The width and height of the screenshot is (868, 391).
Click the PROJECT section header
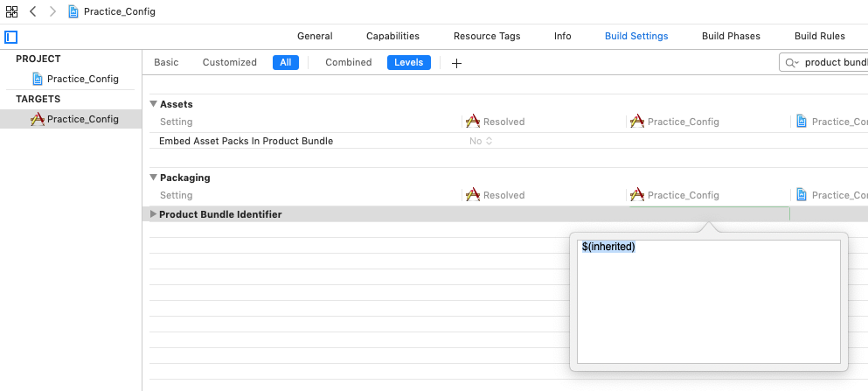click(x=38, y=59)
